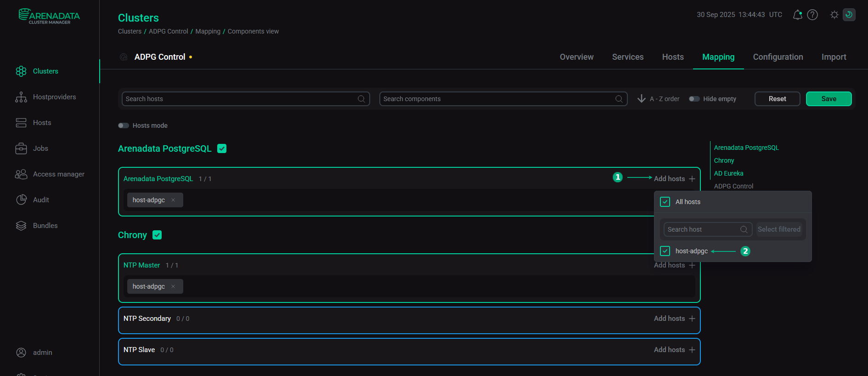Open Access manager in sidebar

pos(21,174)
